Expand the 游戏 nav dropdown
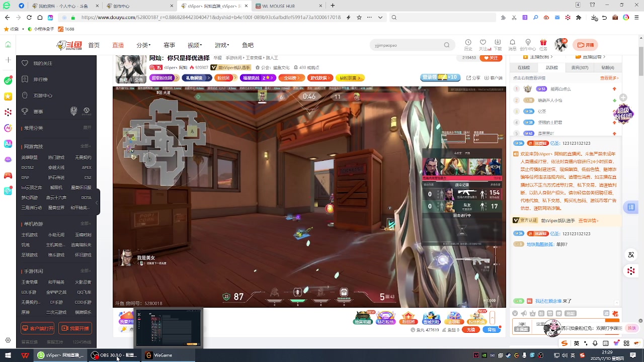Image resolution: width=644 pixels, height=362 pixels. (x=222, y=45)
